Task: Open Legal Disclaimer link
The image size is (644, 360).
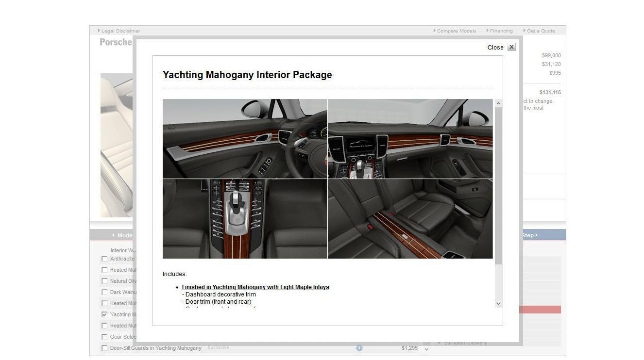Action: tap(120, 31)
